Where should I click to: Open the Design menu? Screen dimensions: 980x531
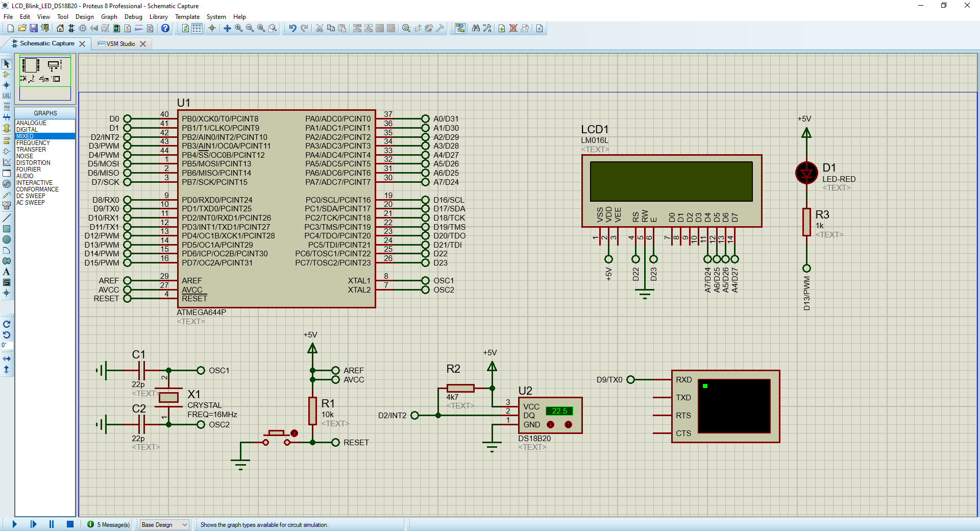click(x=85, y=17)
